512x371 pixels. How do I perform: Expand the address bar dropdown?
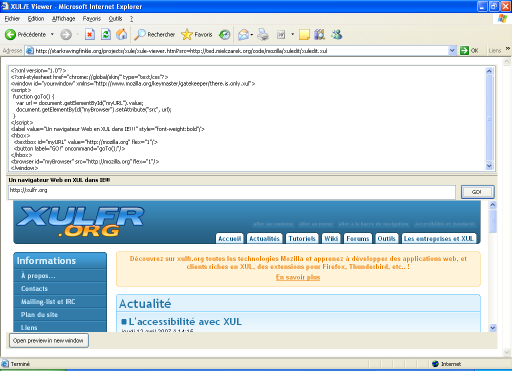(x=452, y=51)
